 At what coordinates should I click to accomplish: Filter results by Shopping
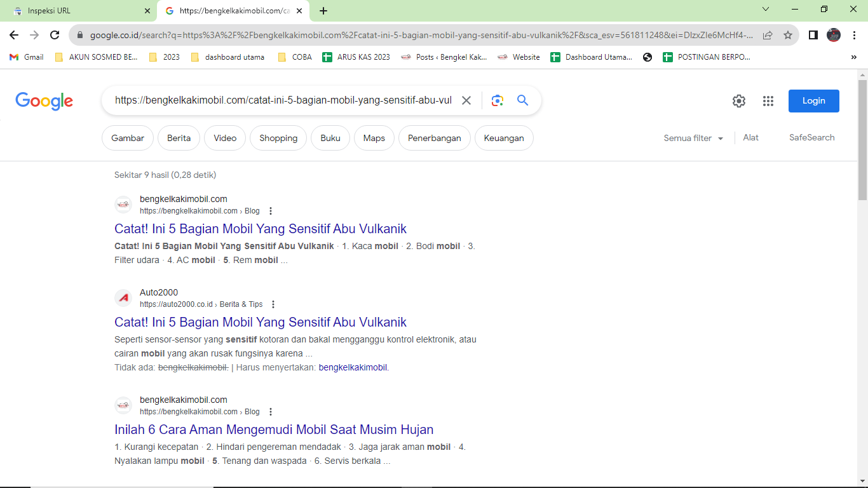point(278,138)
